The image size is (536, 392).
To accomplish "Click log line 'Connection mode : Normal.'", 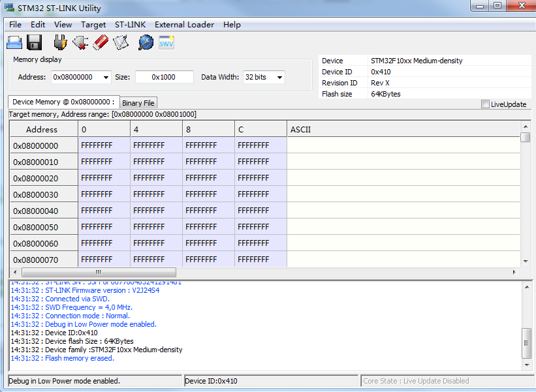I will click(x=71, y=316).
